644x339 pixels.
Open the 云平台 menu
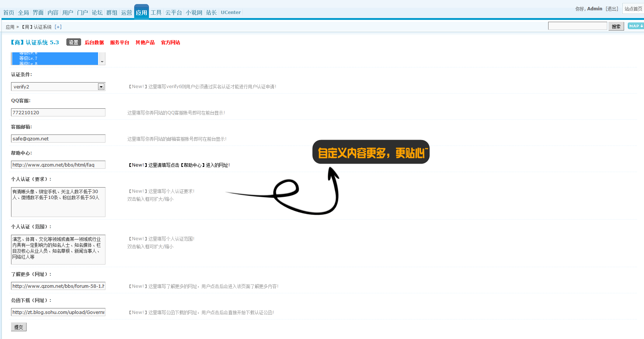(174, 13)
